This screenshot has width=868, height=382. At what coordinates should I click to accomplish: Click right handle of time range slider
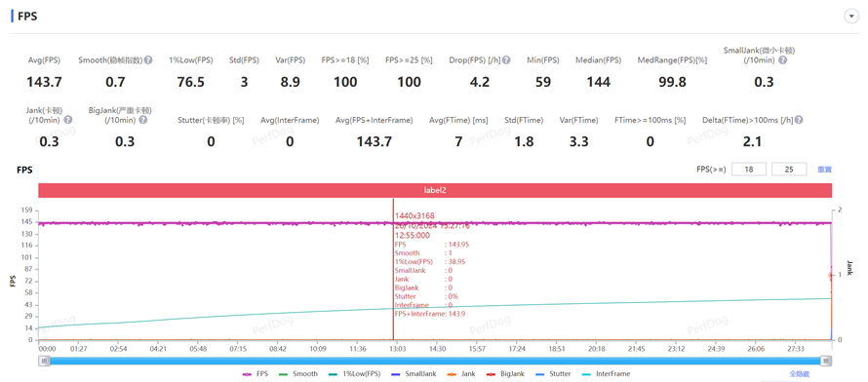[x=826, y=361]
